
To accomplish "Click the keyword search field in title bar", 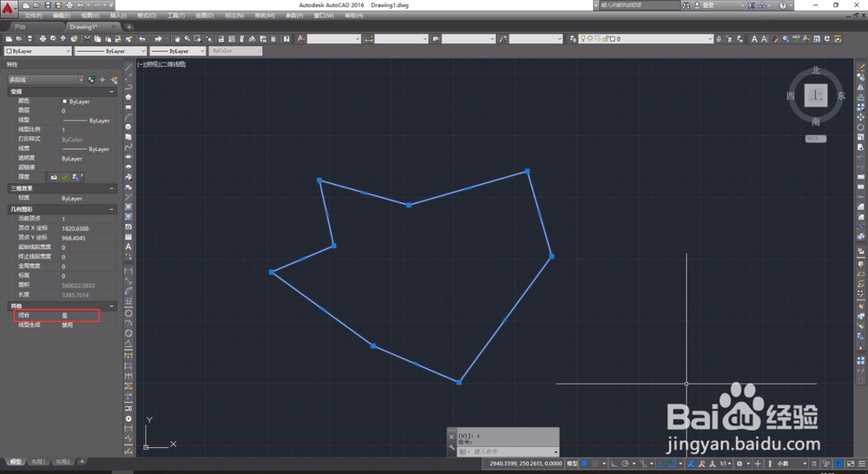I will (x=640, y=5).
